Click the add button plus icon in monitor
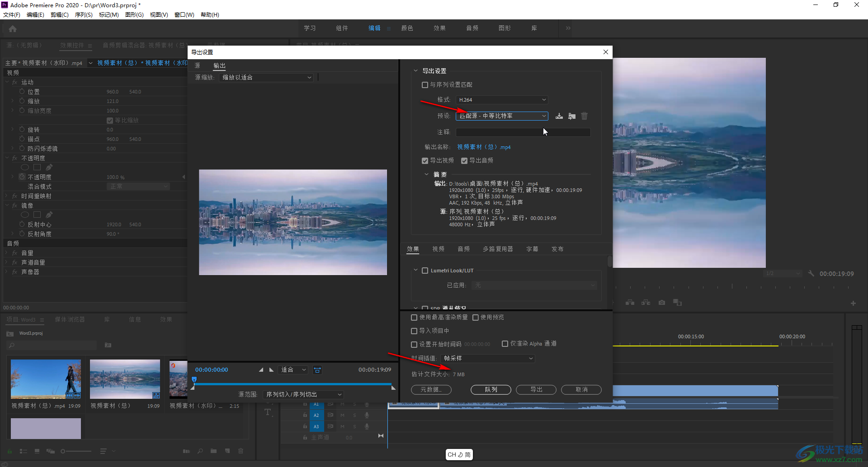 (x=853, y=304)
